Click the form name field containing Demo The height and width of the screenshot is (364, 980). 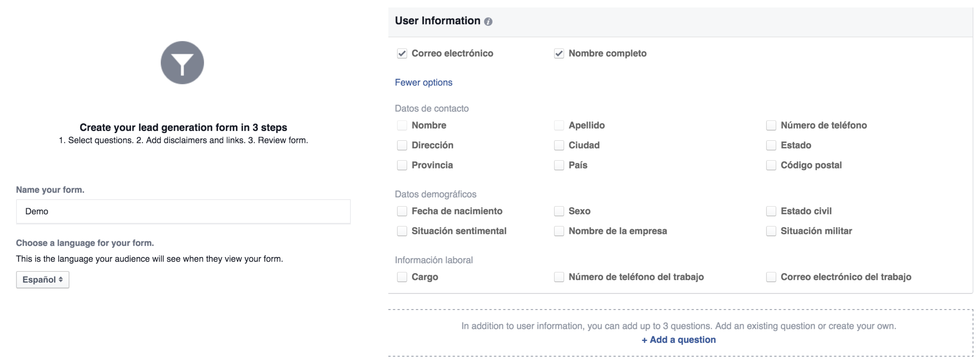tap(183, 211)
